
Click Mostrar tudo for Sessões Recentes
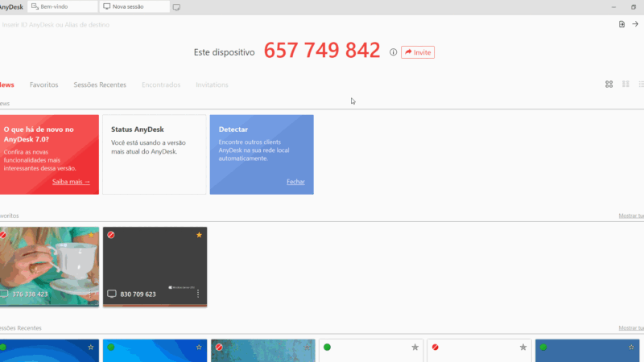[631, 327]
